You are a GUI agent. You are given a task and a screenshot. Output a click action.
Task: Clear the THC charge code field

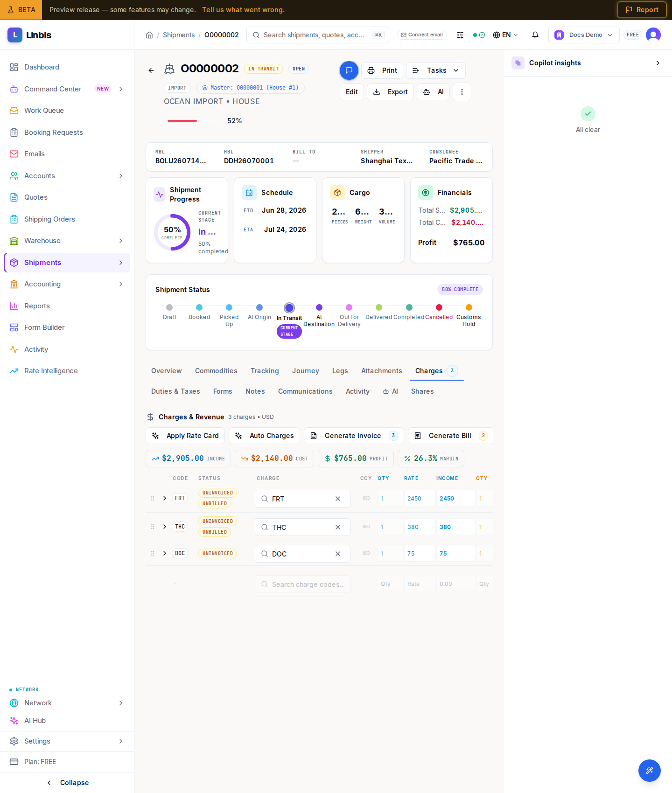tap(338, 527)
